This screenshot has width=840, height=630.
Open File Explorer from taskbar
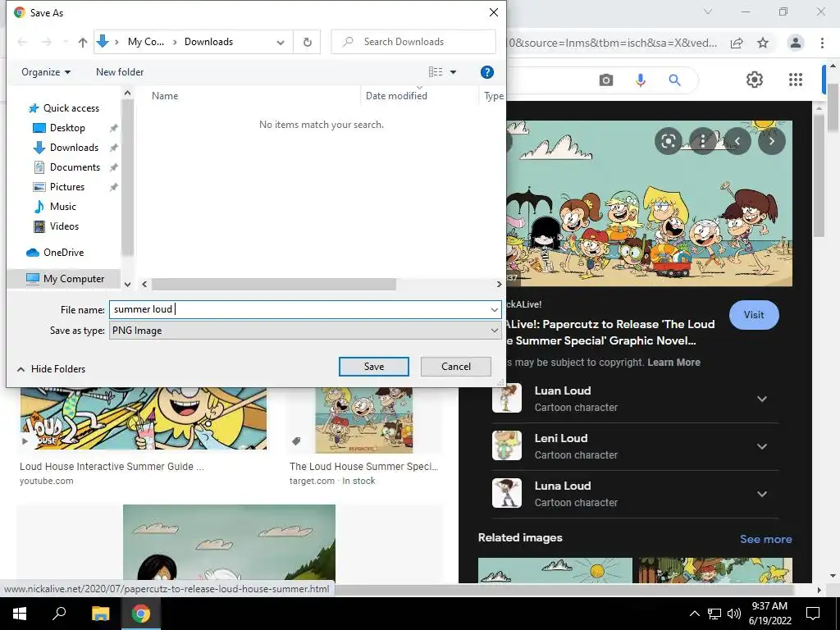(x=100, y=614)
